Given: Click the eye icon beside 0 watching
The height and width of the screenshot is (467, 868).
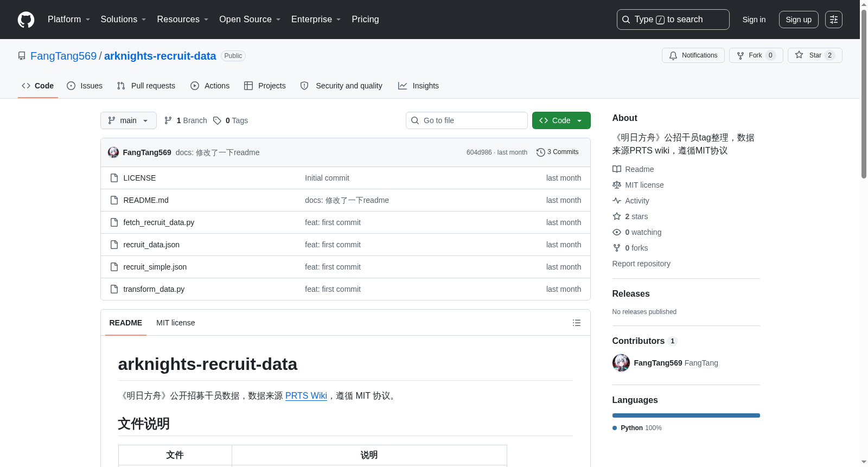Looking at the screenshot, I should click(617, 232).
